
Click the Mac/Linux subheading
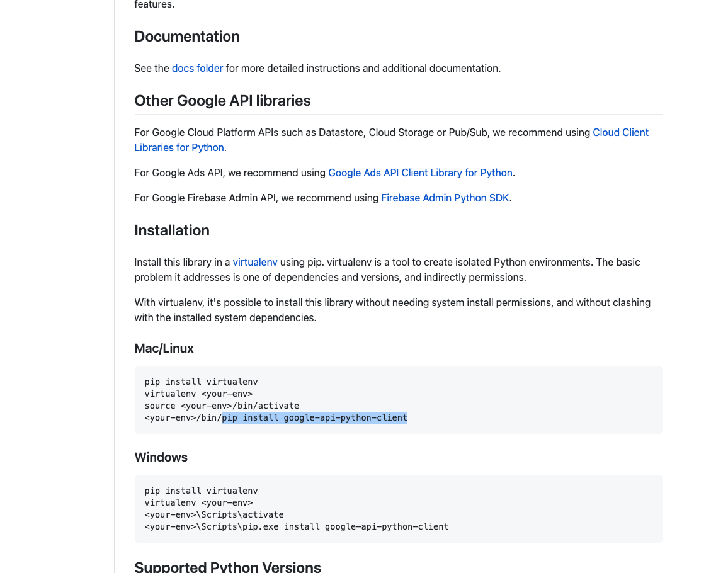click(164, 348)
